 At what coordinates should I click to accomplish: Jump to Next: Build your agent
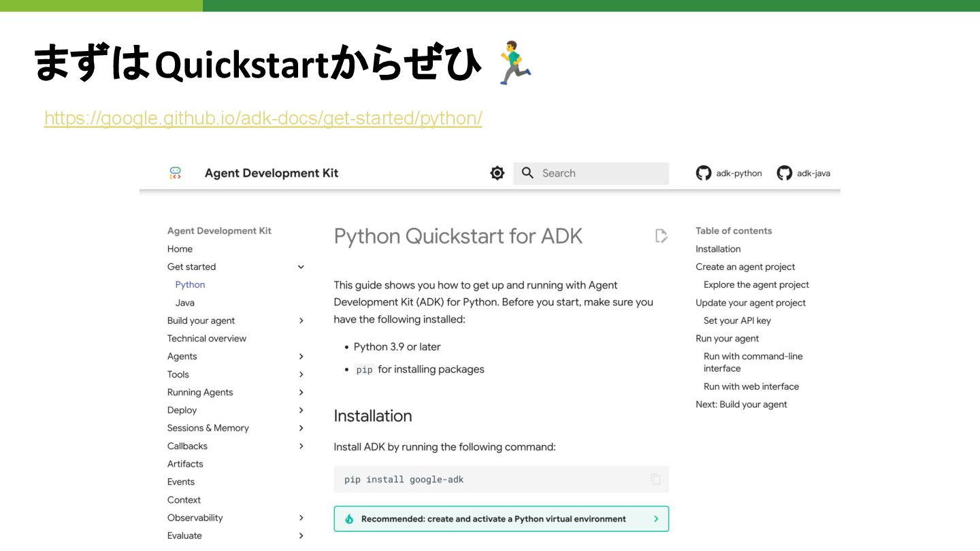(741, 404)
